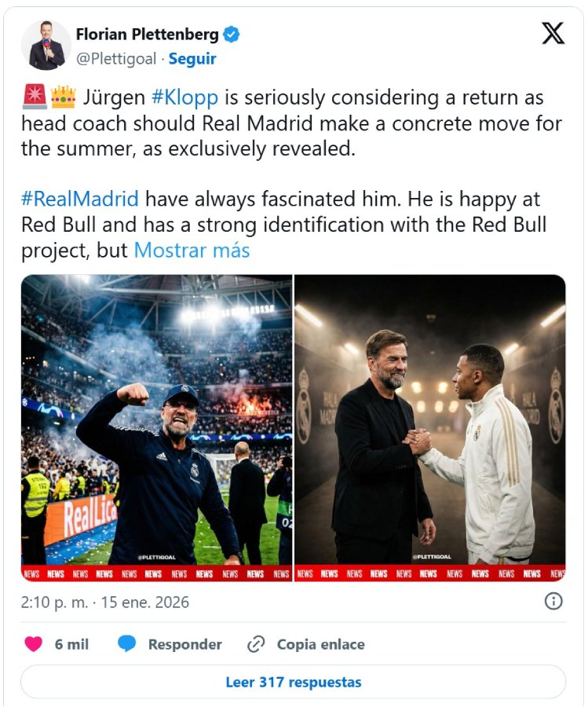Follow the account via Seguir
Viewport: 588px width, 707px height.
[x=192, y=59]
